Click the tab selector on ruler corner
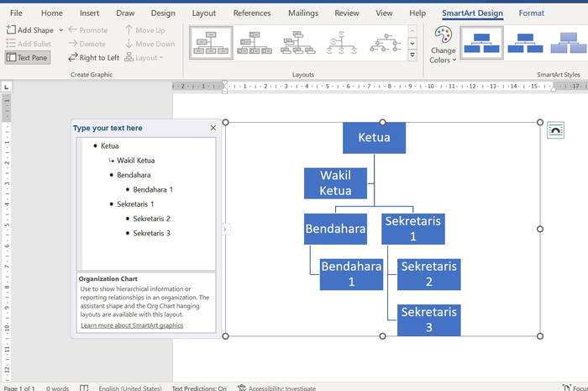The height and width of the screenshot is (391, 588). 7,87
